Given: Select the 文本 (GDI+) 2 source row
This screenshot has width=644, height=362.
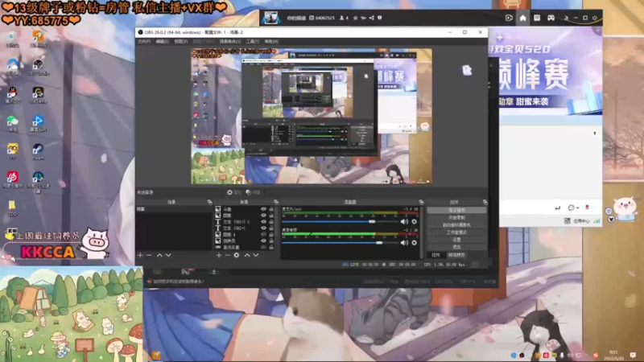Looking at the screenshot, I should pyautogui.click(x=245, y=222).
